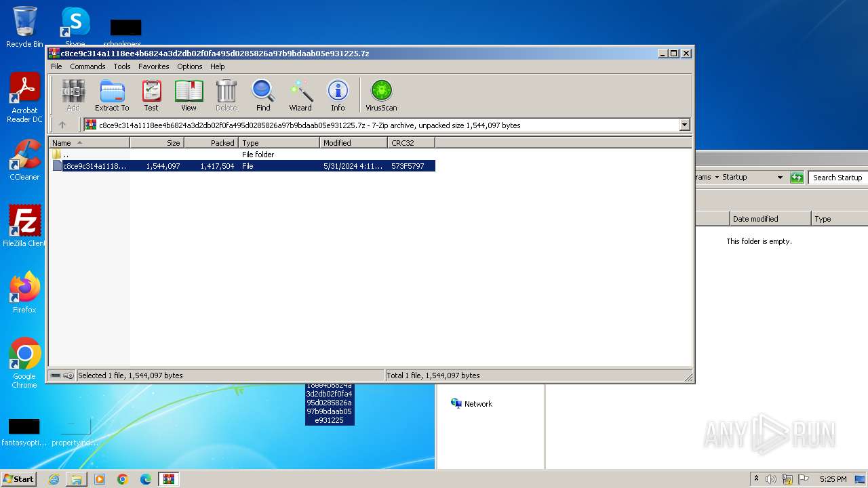Screen dimensions: 868x488
Task: Click the volume speaker tray icon
Action: click(771, 479)
